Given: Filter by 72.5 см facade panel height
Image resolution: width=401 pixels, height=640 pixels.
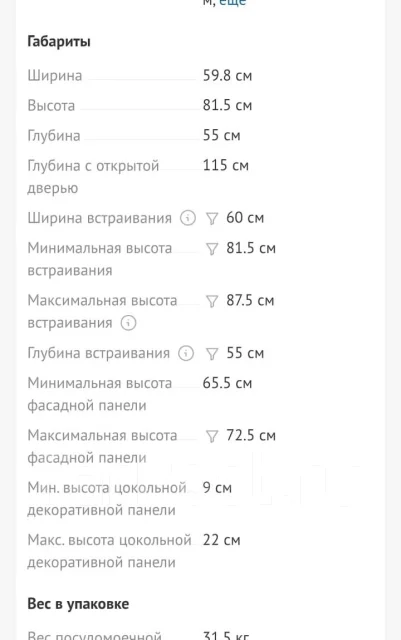Looking at the screenshot, I should click(x=212, y=436).
